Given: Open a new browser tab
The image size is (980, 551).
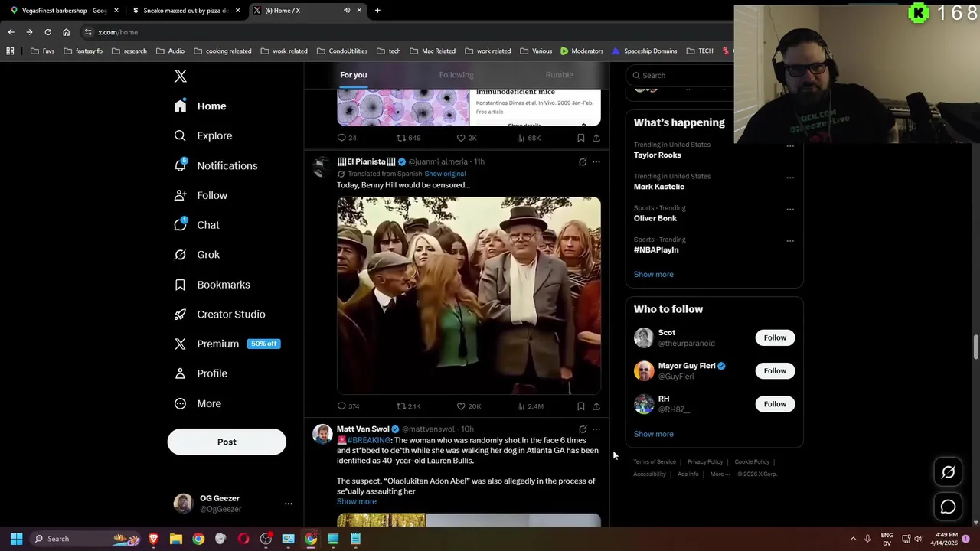Looking at the screenshot, I should 377,11.
